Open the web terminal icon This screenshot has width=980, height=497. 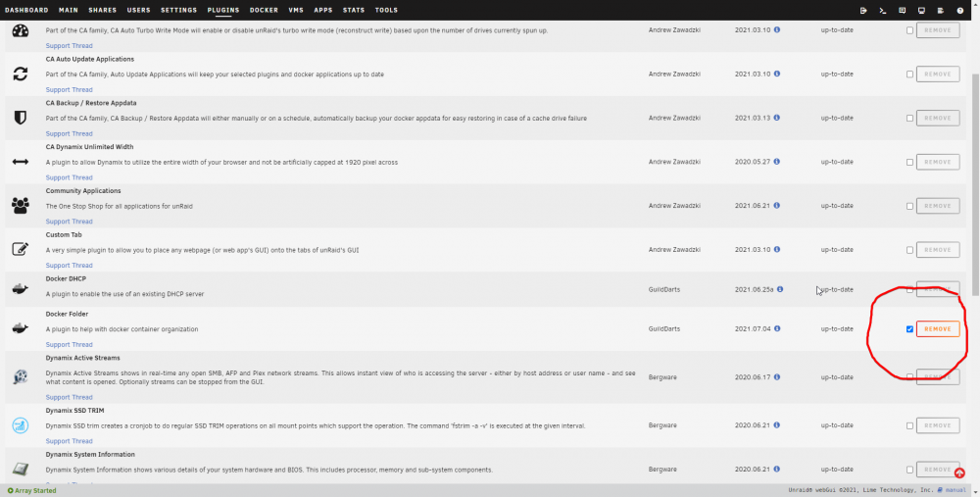coord(883,10)
